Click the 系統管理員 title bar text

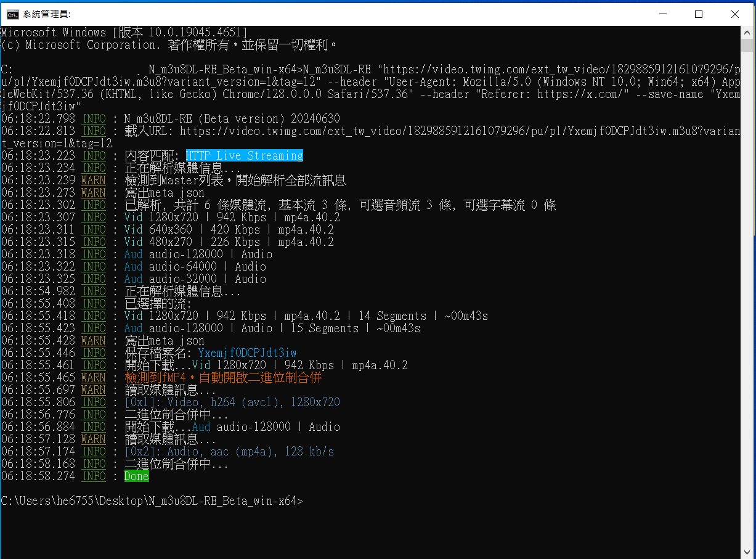click(x=46, y=14)
